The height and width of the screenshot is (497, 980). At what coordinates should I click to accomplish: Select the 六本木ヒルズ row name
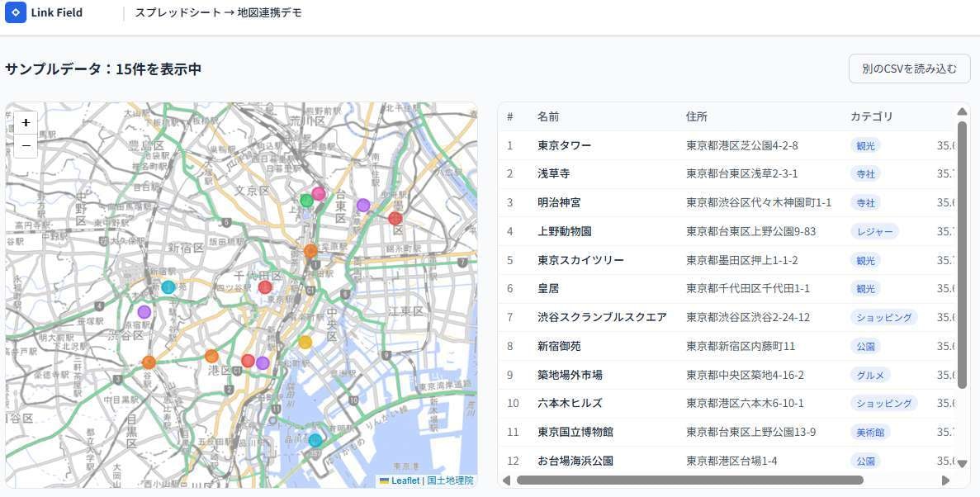pos(570,403)
